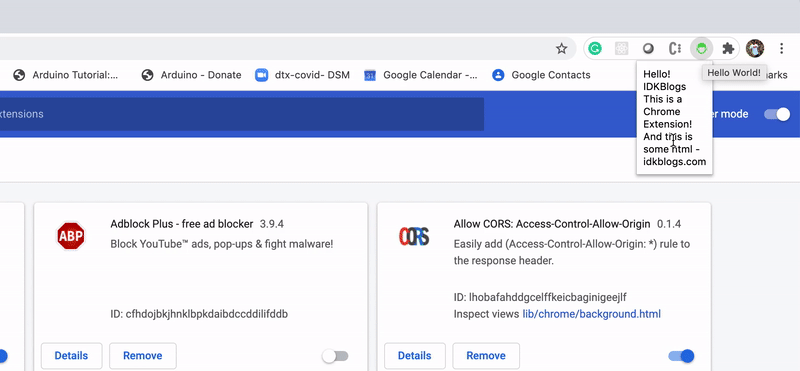
Task: Open the C extension icon in the toolbar
Action: click(x=675, y=48)
